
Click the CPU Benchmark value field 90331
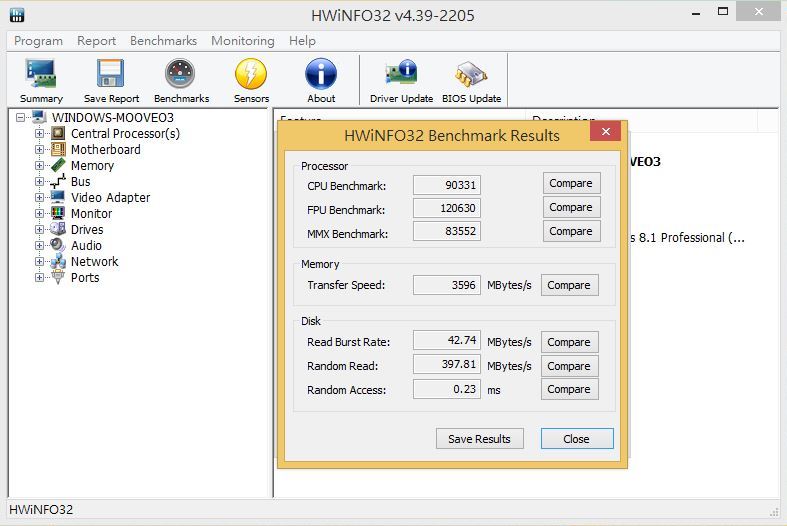click(x=447, y=185)
